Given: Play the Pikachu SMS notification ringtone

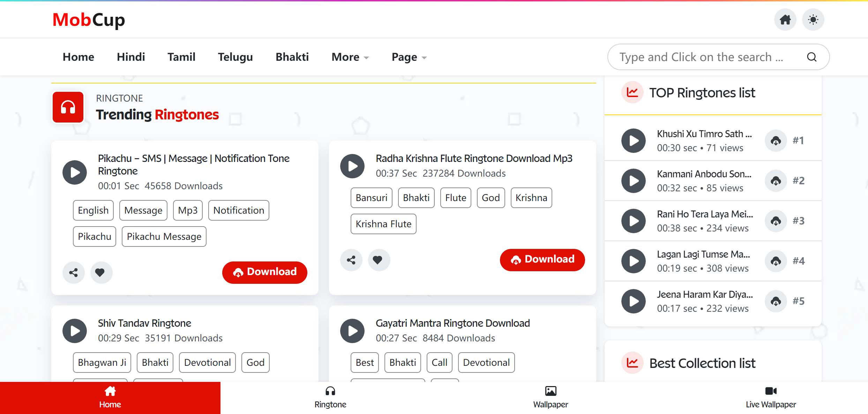Looking at the screenshot, I should [x=75, y=172].
